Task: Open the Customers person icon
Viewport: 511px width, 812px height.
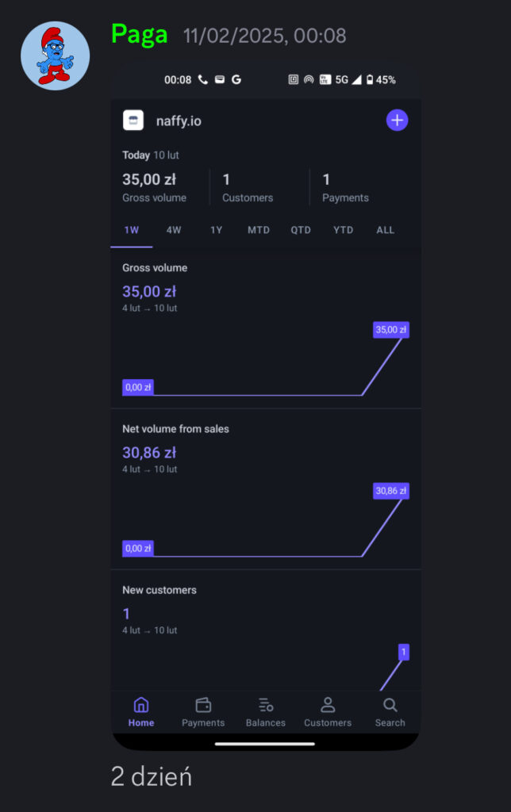Action: tap(328, 705)
